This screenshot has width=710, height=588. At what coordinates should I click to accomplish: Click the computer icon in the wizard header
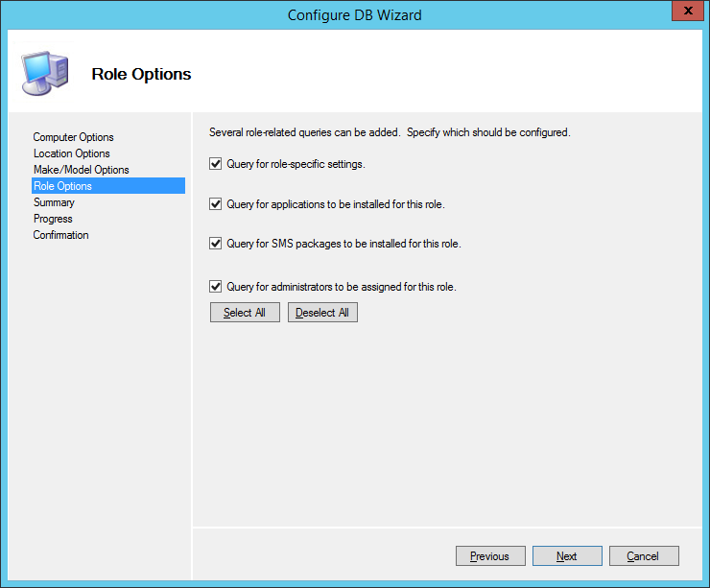[44, 73]
